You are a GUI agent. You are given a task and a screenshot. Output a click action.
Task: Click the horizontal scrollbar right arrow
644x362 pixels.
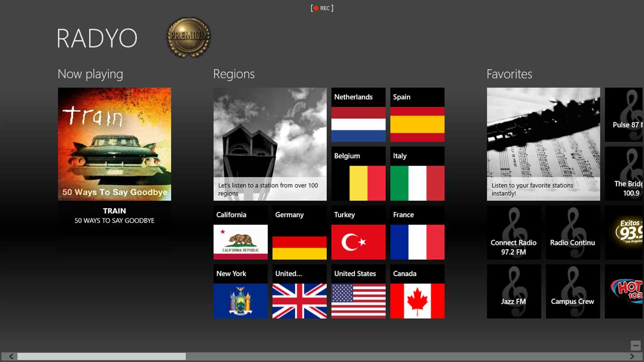(632, 356)
